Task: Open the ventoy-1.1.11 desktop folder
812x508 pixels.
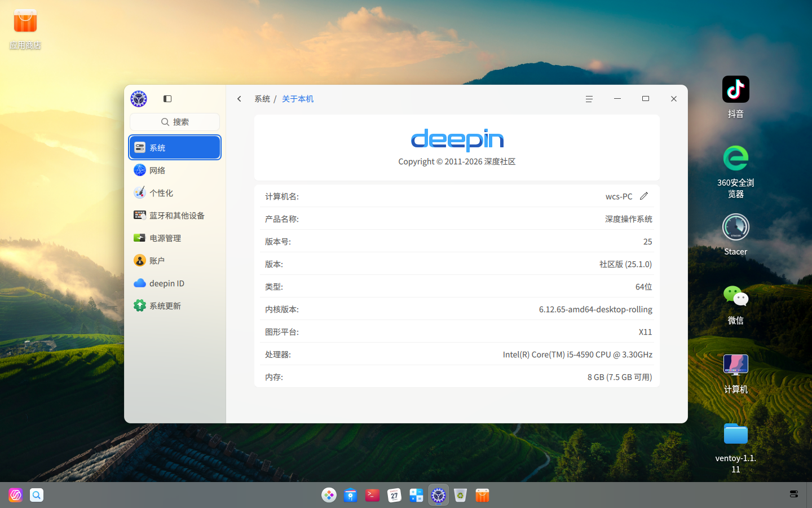Action: coord(735,434)
